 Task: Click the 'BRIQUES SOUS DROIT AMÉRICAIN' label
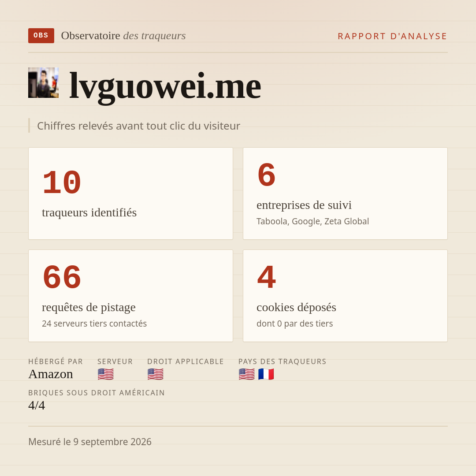pos(97,393)
